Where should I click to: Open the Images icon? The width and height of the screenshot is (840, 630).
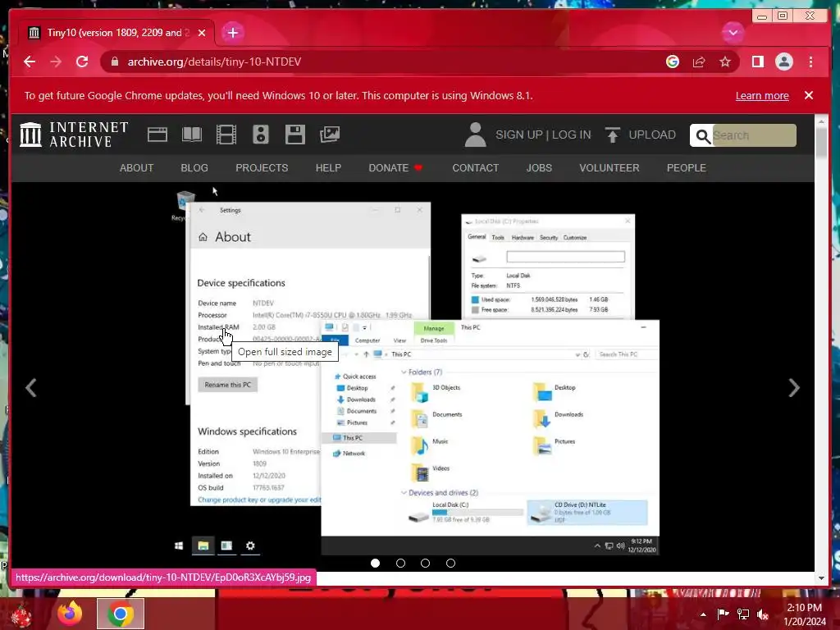coord(330,135)
